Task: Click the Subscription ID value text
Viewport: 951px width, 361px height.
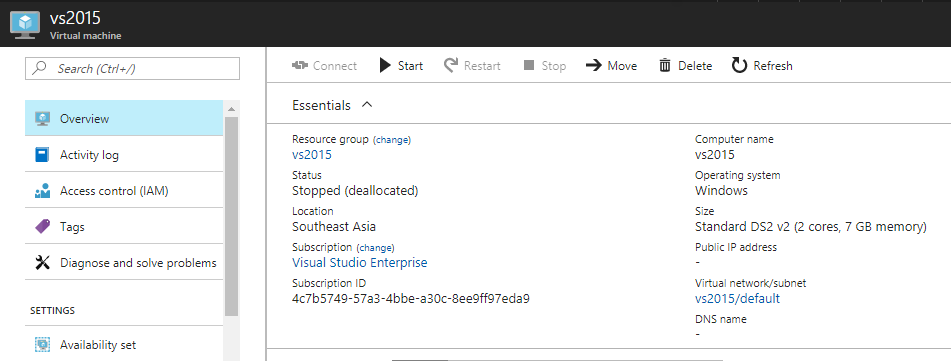Action: (x=411, y=299)
